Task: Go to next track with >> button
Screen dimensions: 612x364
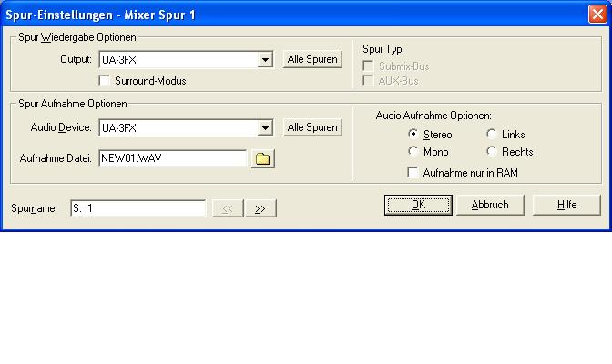Action: (260, 208)
